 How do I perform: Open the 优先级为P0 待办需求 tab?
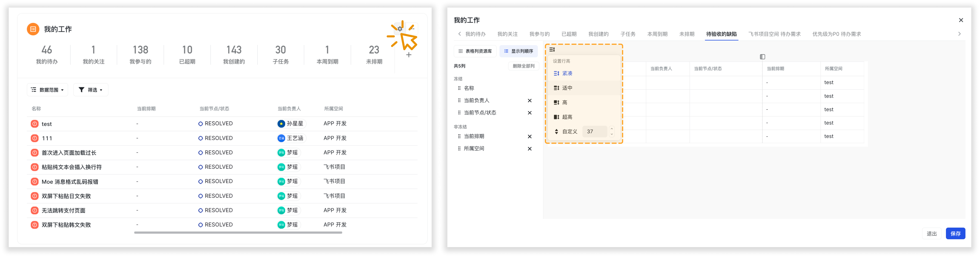click(837, 34)
